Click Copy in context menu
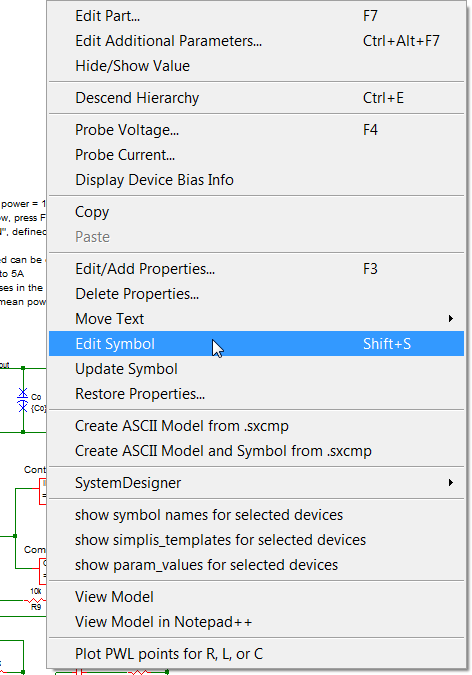This screenshot has width=472, height=675. pos(256,212)
